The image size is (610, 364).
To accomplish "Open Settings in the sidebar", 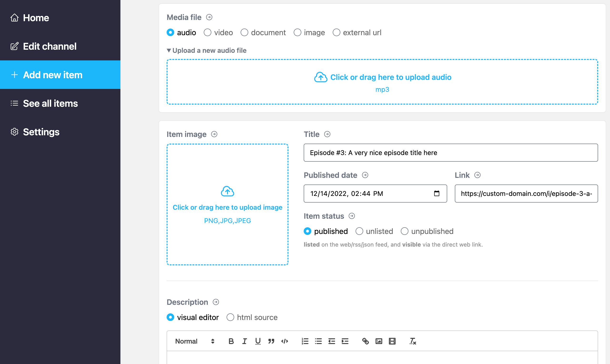I will (41, 132).
